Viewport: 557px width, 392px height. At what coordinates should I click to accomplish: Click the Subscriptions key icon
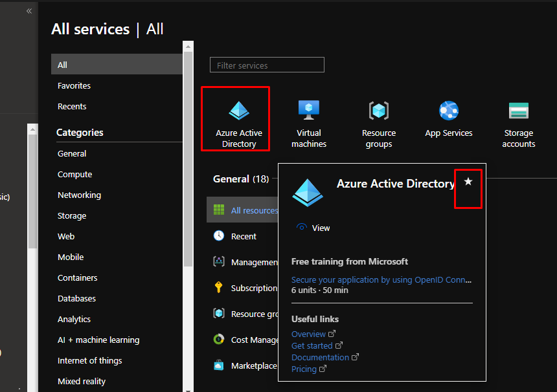pyautogui.click(x=219, y=288)
